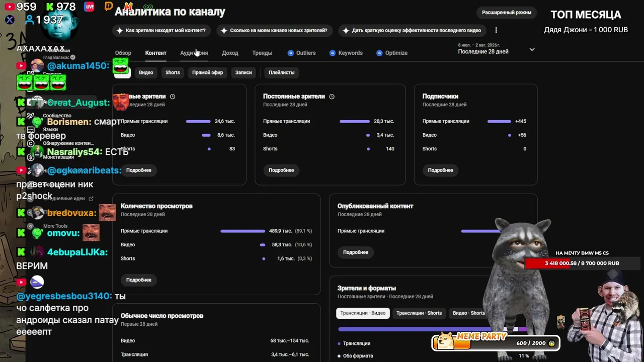The height and width of the screenshot is (362, 644).
Task: Click chat username '4ebupaLIJKa'
Action: [77, 252]
